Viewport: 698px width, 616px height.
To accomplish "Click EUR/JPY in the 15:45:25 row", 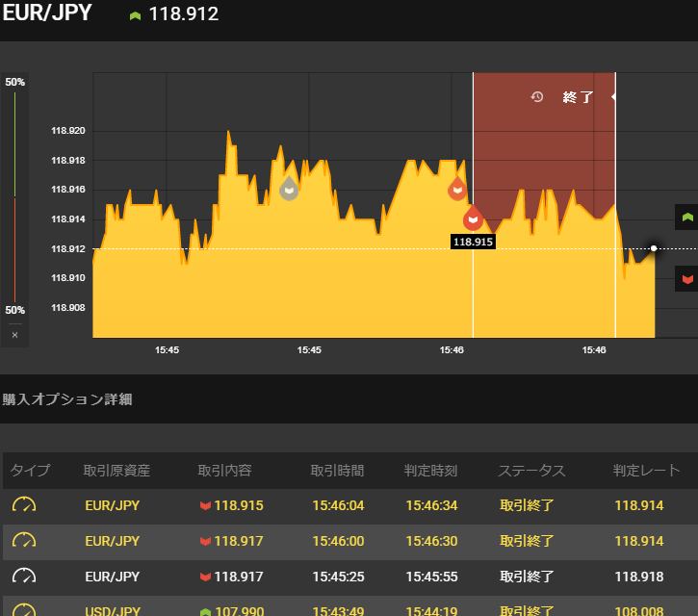I will click(113, 577).
